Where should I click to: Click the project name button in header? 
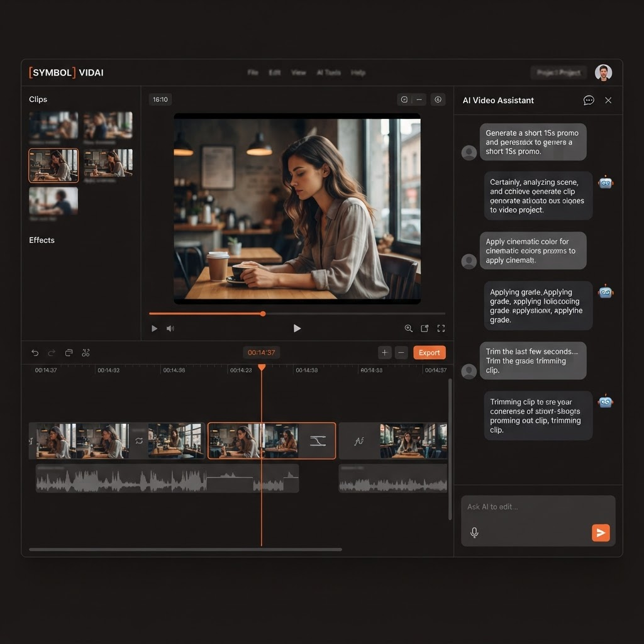pyautogui.click(x=558, y=73)
